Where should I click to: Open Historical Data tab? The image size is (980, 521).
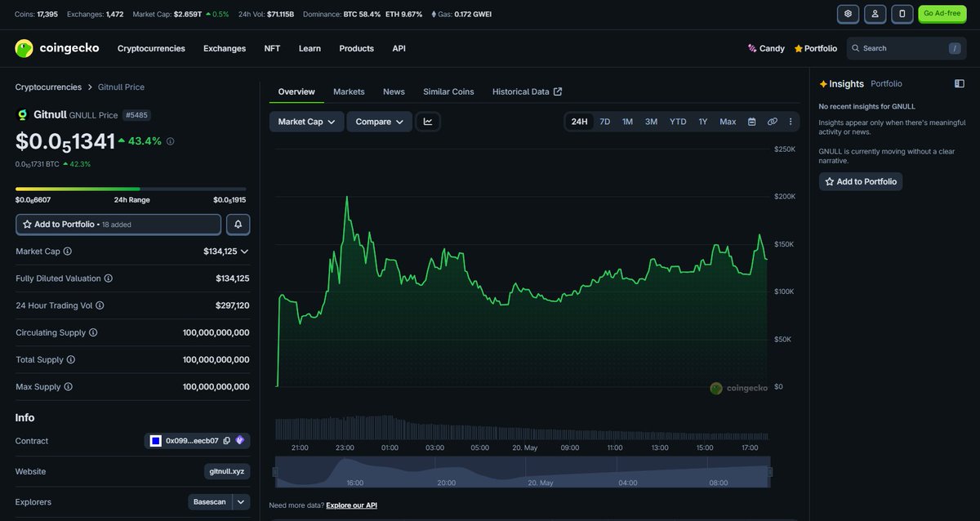click(x=527, y=91)
